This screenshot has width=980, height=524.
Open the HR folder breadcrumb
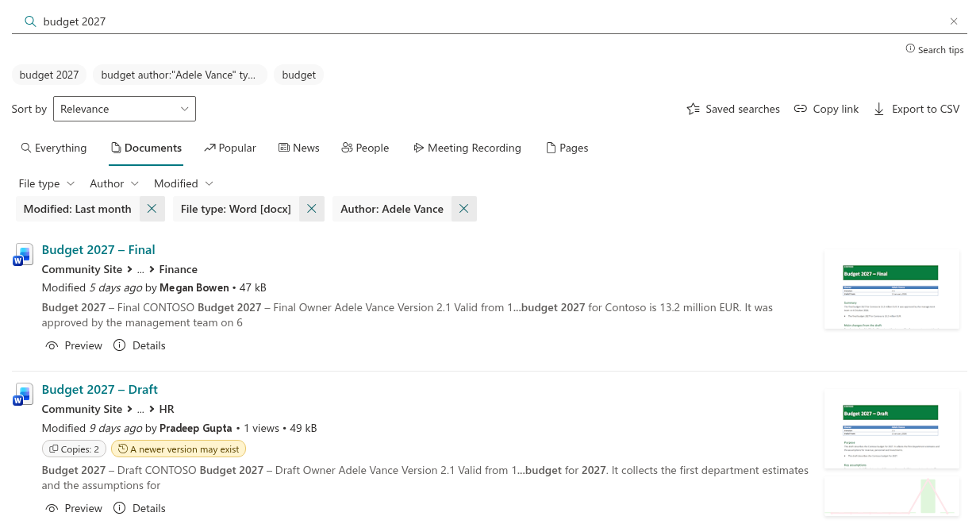click(x=167, y=409)
